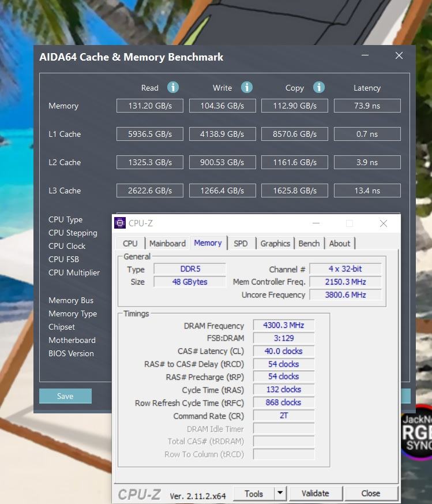Click the Memory Bus label in AIDA64
This screenshot has height=504, width=432.
(x=71, y=300)
